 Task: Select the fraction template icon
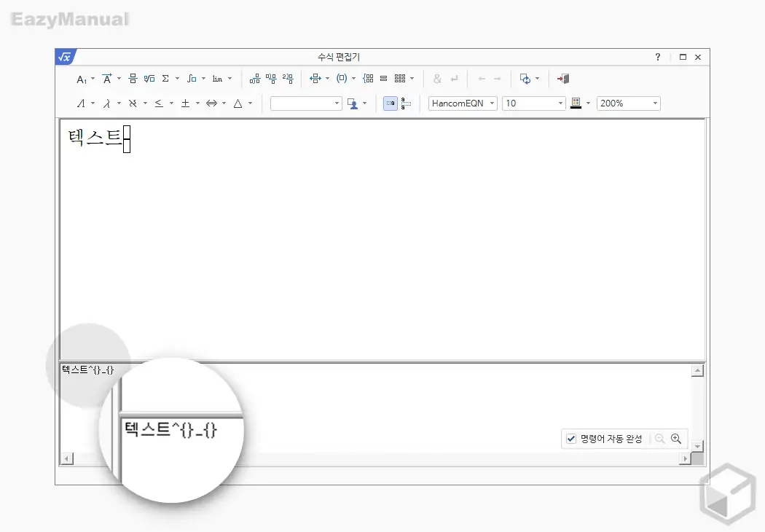pyautogui.click(x=132, y=79)
